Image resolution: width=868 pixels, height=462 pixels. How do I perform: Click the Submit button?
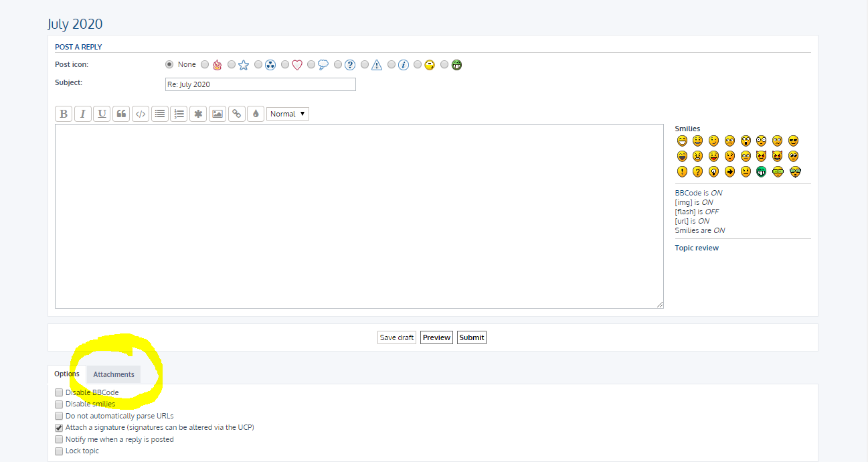471,337
